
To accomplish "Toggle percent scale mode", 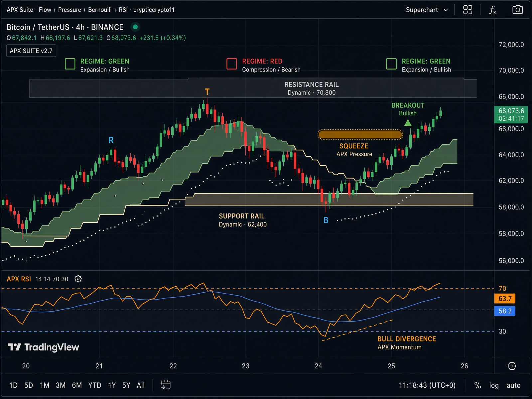I will pos(478,385).
